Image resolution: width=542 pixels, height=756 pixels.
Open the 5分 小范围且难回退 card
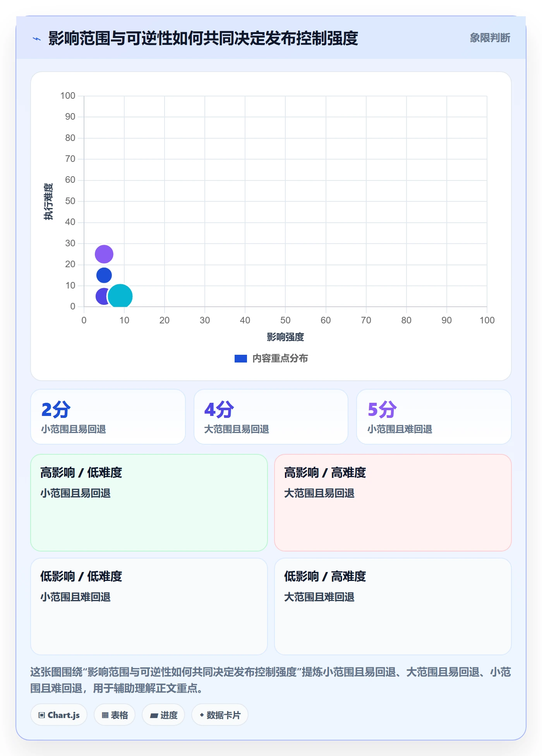tap(434, 417)
